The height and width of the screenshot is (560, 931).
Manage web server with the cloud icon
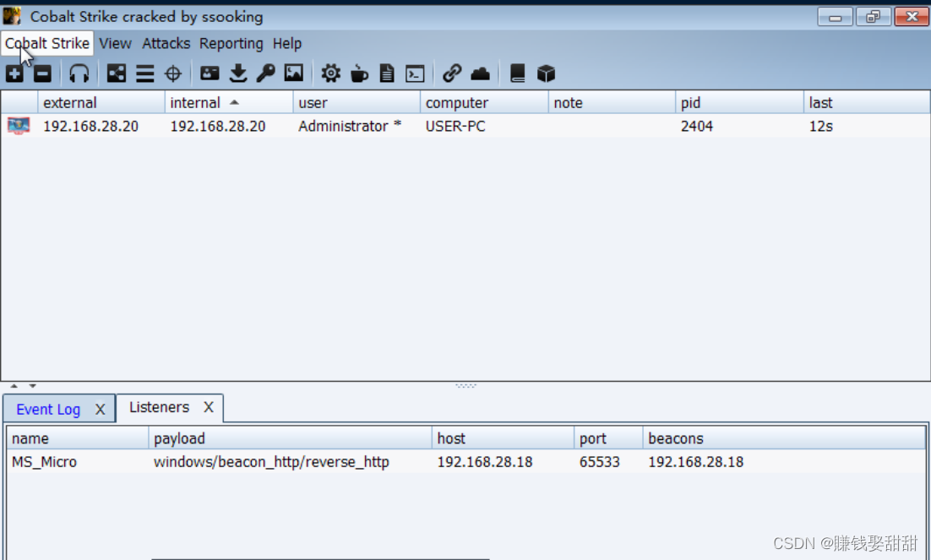coord(481,73)
